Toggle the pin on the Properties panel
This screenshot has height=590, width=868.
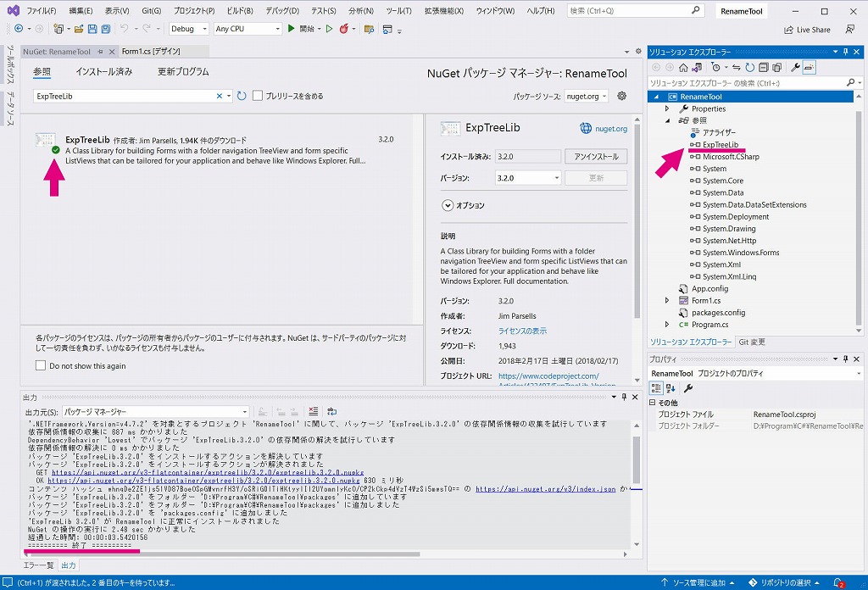(x=845, y=359)
